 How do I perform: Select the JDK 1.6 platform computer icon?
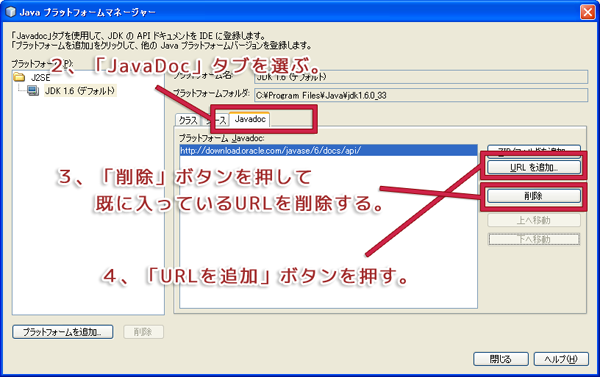point(33,91)
